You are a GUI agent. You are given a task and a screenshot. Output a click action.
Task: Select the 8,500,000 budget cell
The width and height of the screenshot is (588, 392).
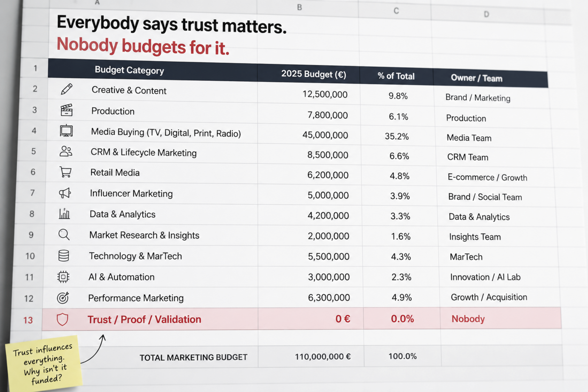coord(309,155)
